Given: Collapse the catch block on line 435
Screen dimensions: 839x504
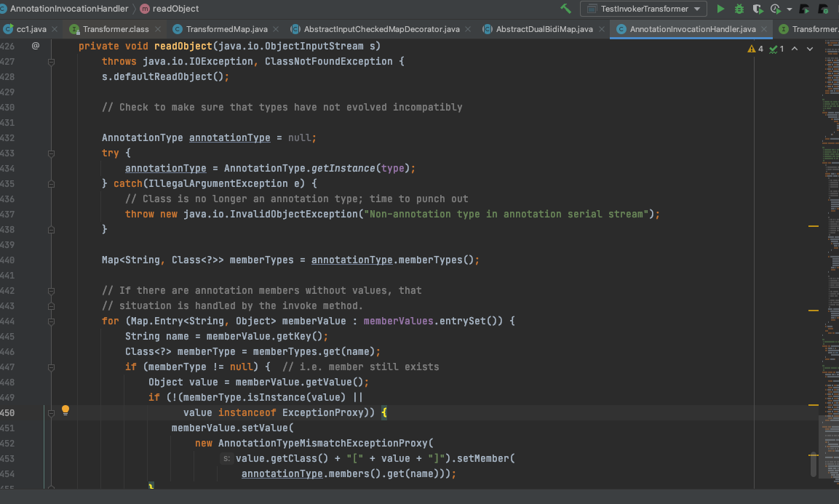Looking at the screenshot, I should pyautogui.click(x=52, y=184).
